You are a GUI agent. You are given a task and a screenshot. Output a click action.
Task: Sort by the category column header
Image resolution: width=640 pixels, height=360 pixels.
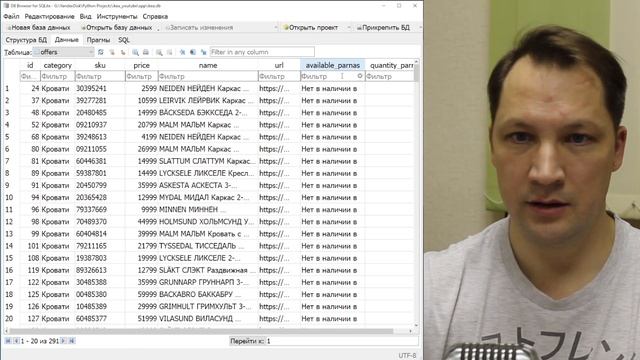58,65
